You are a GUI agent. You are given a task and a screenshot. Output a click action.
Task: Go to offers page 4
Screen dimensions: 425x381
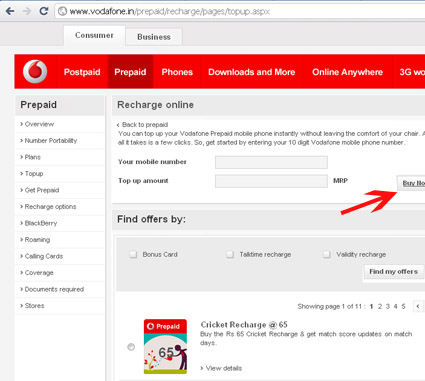[x=395, y=306]
